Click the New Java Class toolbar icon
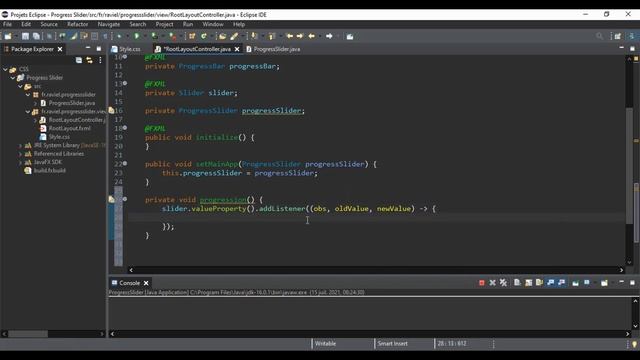 [x=204, y=36]
